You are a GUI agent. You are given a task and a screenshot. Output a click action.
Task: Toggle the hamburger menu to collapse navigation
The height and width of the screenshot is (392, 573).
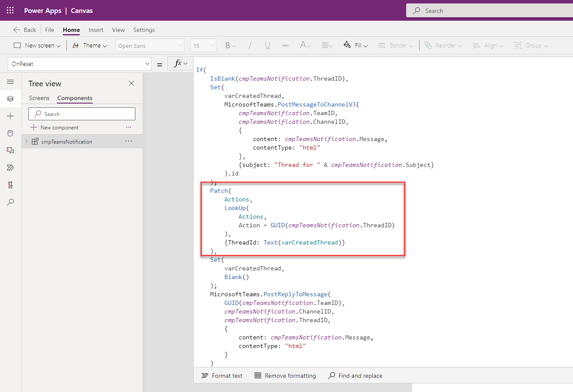pos(10,82)
